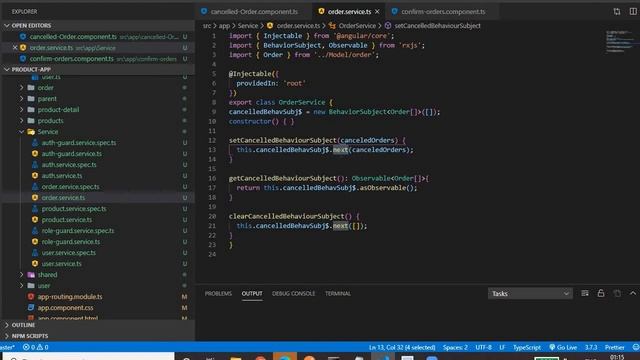Click the clearCancelledBehaviourSubject method name

click(287, 216)
